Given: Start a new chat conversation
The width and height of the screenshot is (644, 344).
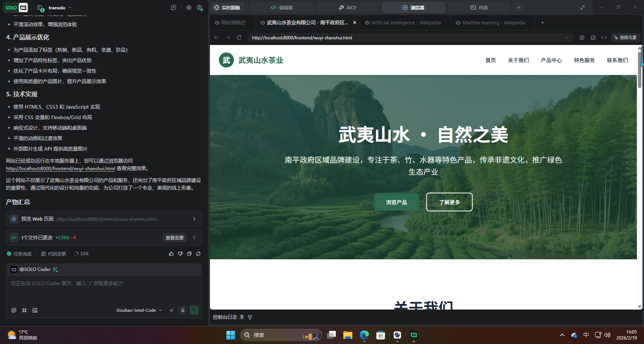Looking at the screenshot, I should pyautogui.click(x=173, y=7).
